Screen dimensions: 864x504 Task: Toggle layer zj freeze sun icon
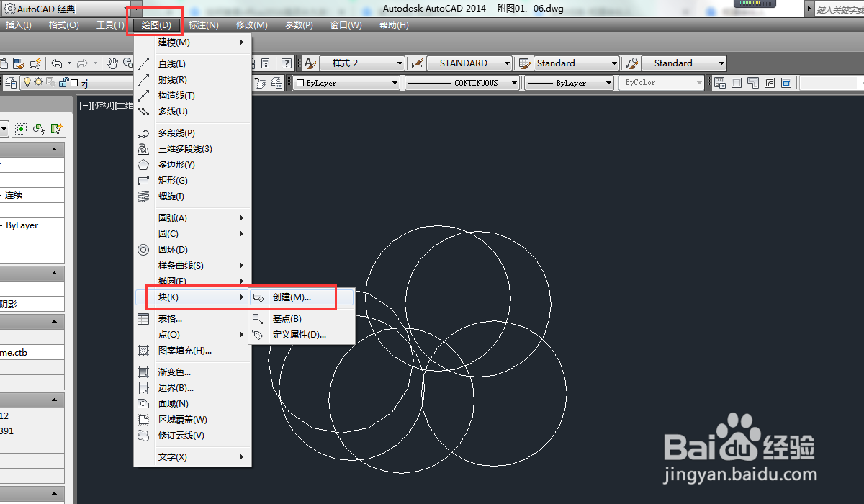pos(39,82)
